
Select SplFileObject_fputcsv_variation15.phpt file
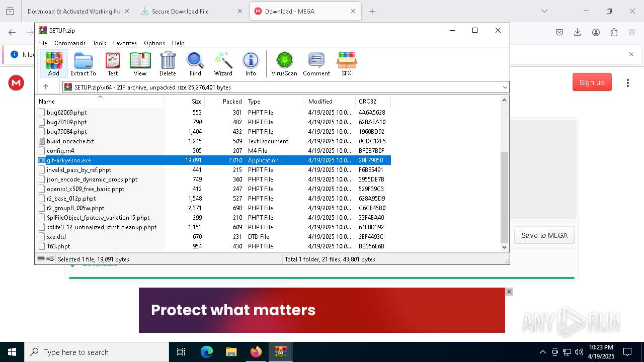coord(213,218)
